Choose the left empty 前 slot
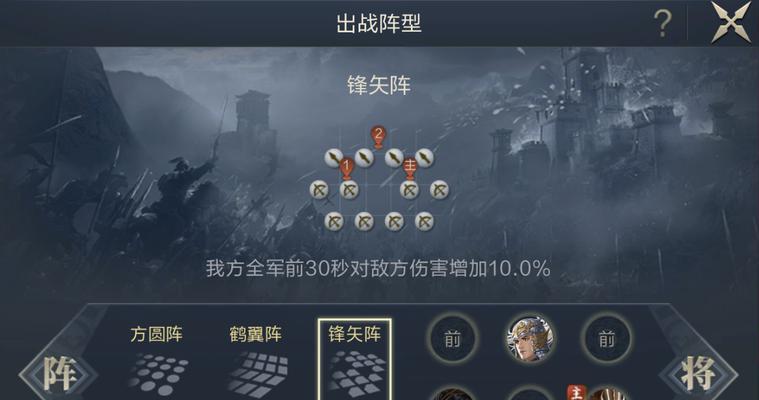The width and height of the screenshot is (759, 400). (x=453, y=338)
